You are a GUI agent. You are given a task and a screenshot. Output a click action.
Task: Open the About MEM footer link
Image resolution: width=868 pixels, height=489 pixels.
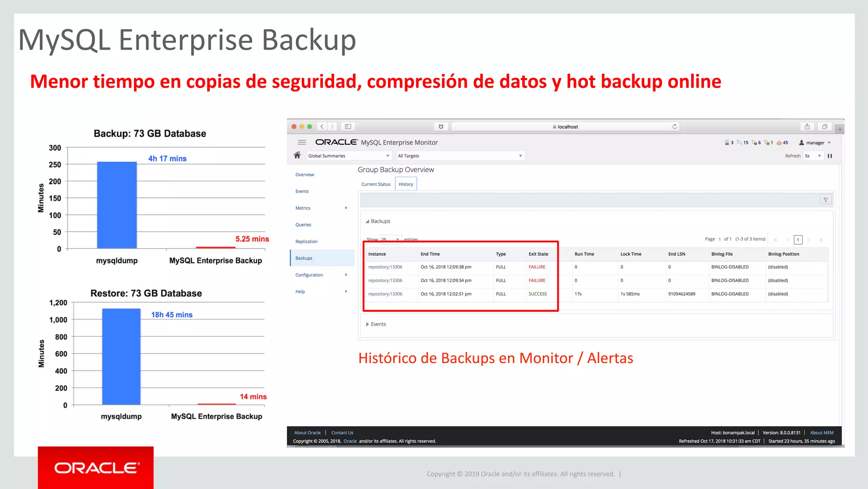pos(821,433)
